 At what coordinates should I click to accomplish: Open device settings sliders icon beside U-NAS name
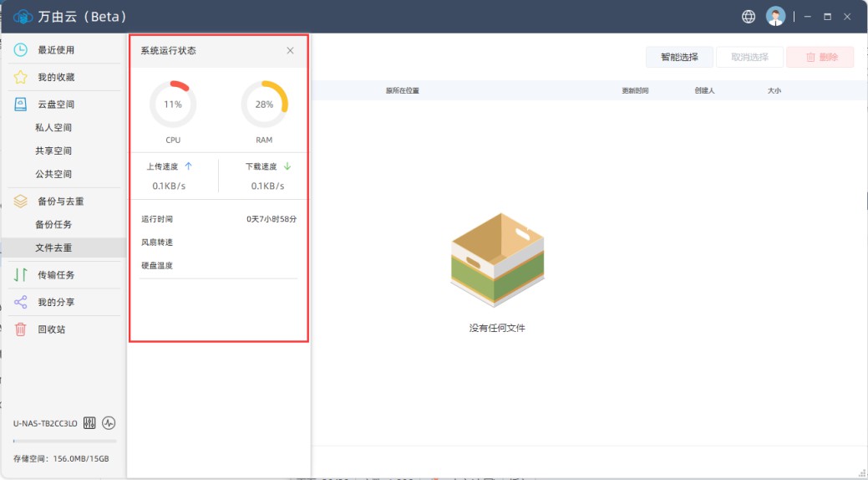point(90,423)
